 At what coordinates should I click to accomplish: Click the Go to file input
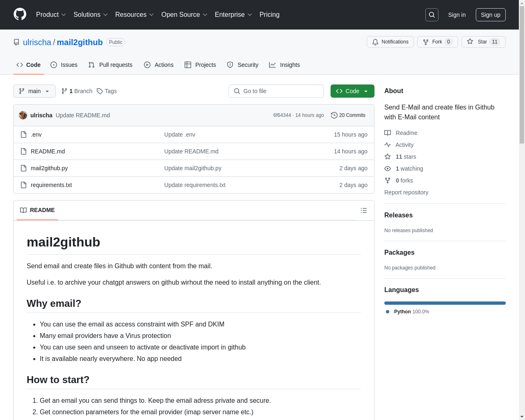tap(276, 91)
